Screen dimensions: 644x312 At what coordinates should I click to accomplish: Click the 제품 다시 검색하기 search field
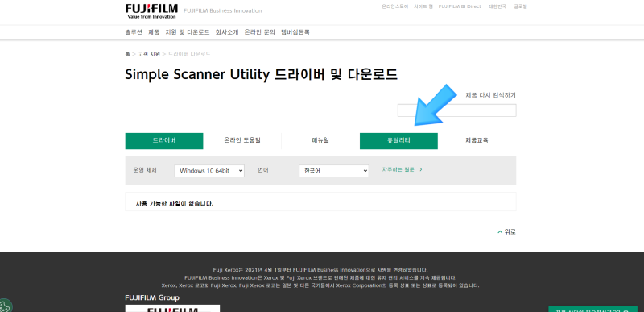(456, 110)
